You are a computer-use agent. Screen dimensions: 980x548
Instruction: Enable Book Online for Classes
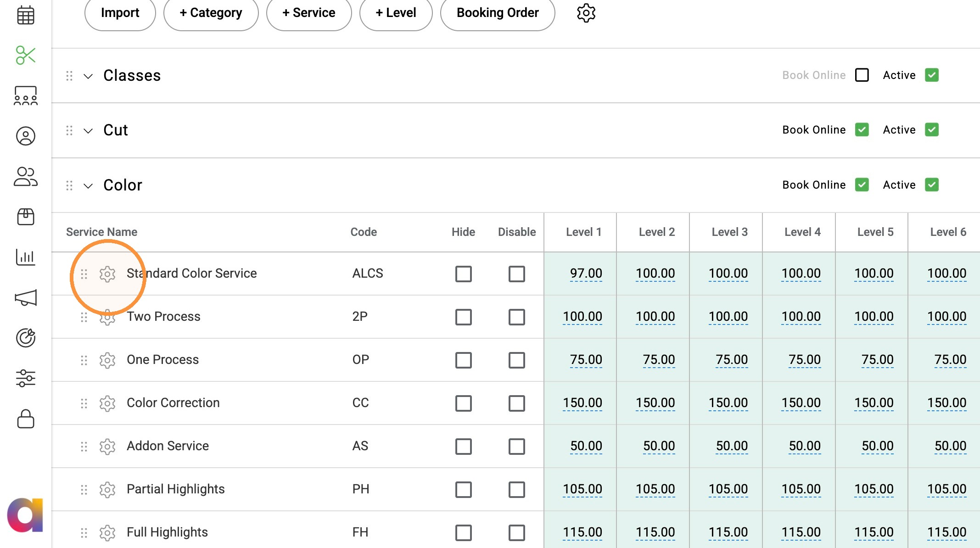862,75
